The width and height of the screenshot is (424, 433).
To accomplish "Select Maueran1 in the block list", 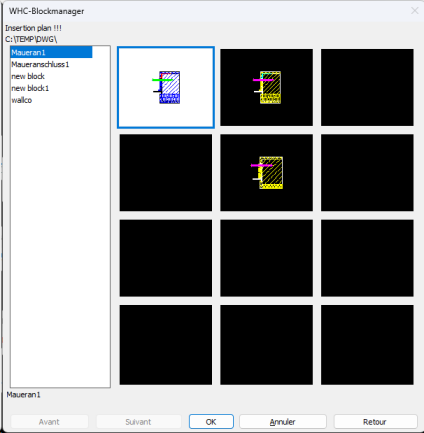I will (x=51, y=52).
